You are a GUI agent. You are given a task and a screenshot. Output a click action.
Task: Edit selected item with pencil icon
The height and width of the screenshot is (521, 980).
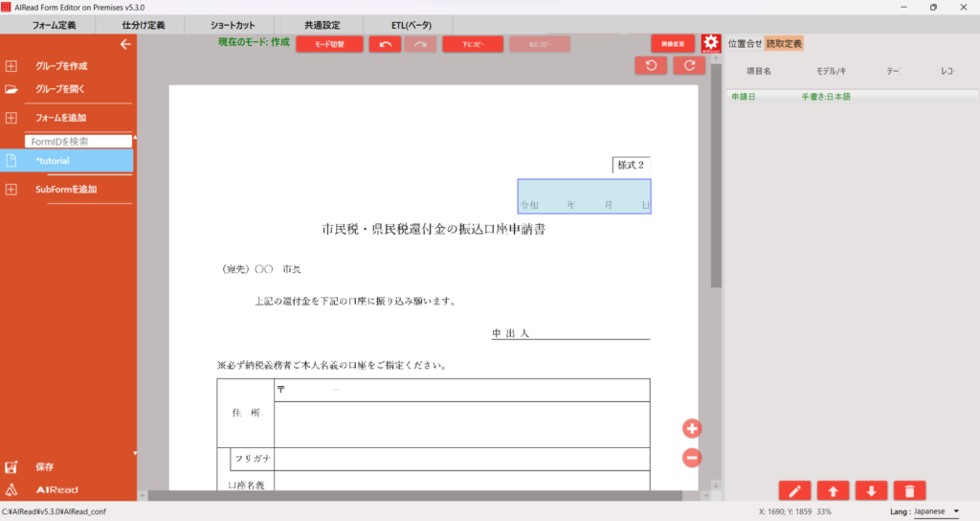[x=794, y=490]
